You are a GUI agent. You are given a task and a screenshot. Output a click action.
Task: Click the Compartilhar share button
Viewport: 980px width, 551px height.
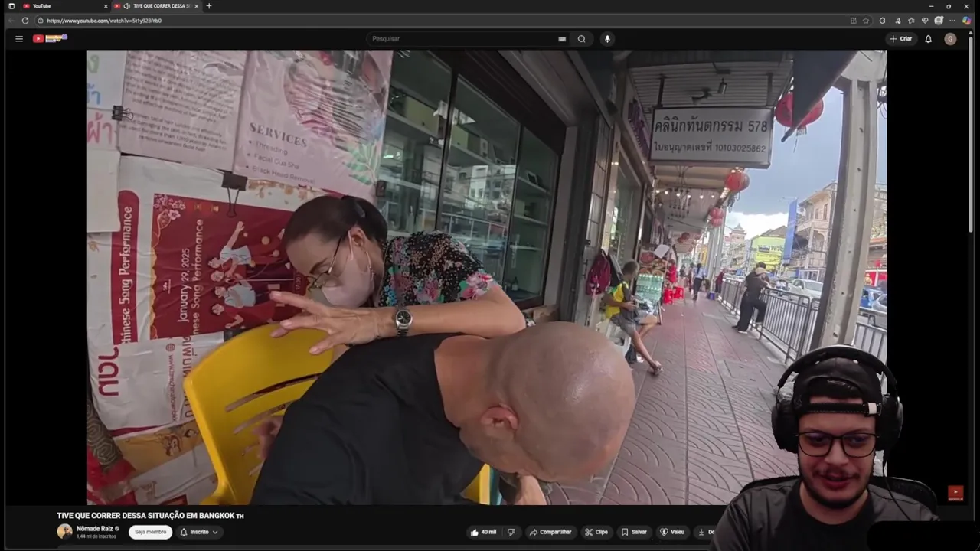[550, 532]
